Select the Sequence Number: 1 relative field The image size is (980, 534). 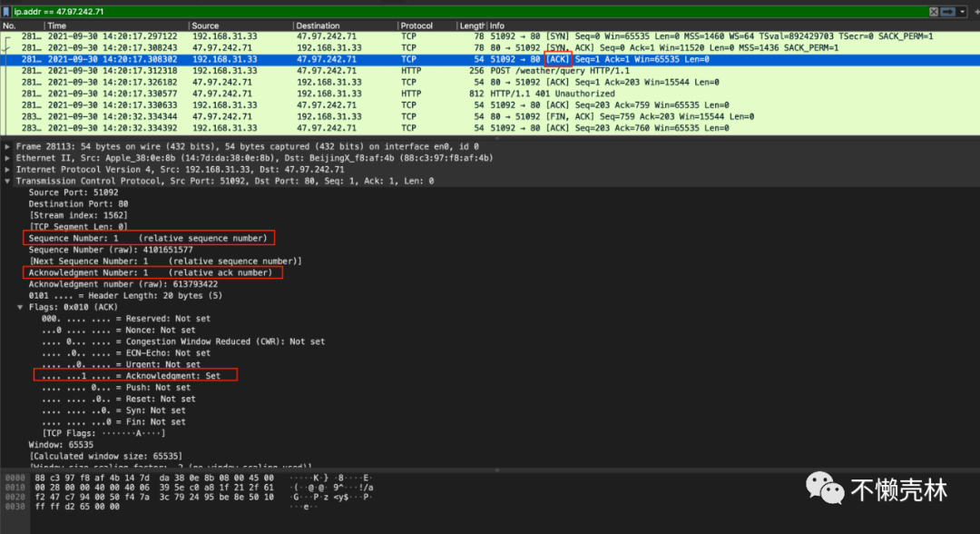[x=148, y=238]
